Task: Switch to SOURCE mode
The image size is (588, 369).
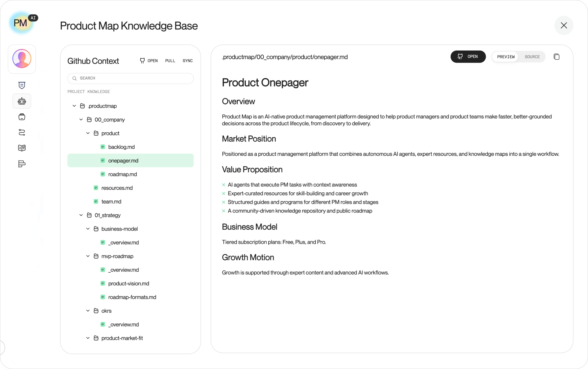Action: 532,57
